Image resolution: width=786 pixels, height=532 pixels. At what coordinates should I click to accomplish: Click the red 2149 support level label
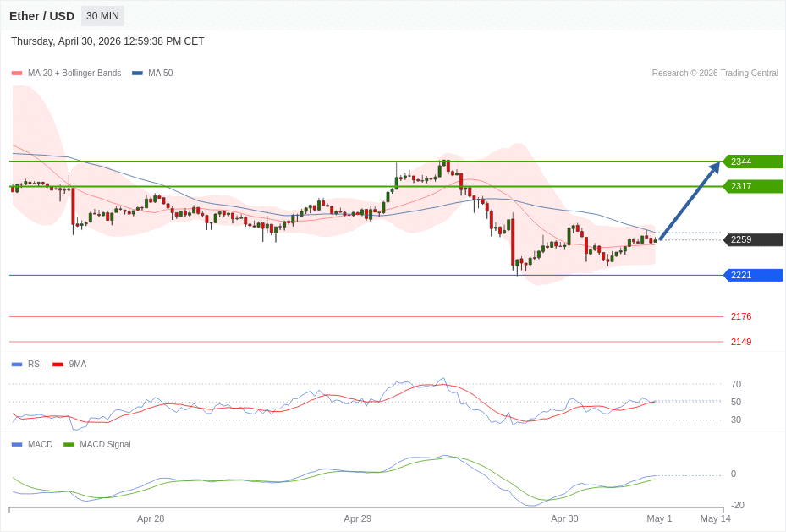[741, 342]
